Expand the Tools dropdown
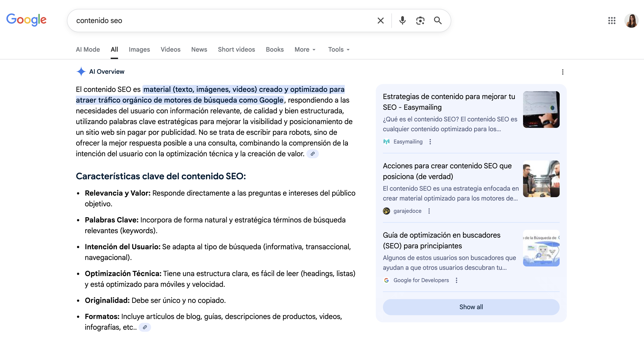This screenshot has height=342, width=644. click(x=339, y=50)
